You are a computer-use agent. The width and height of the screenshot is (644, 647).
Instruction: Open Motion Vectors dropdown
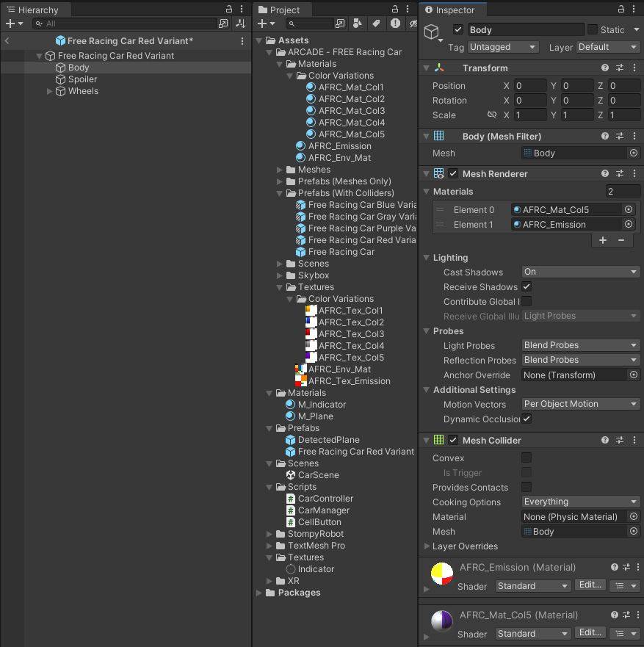pyautogui.click(x=581, y=404)
